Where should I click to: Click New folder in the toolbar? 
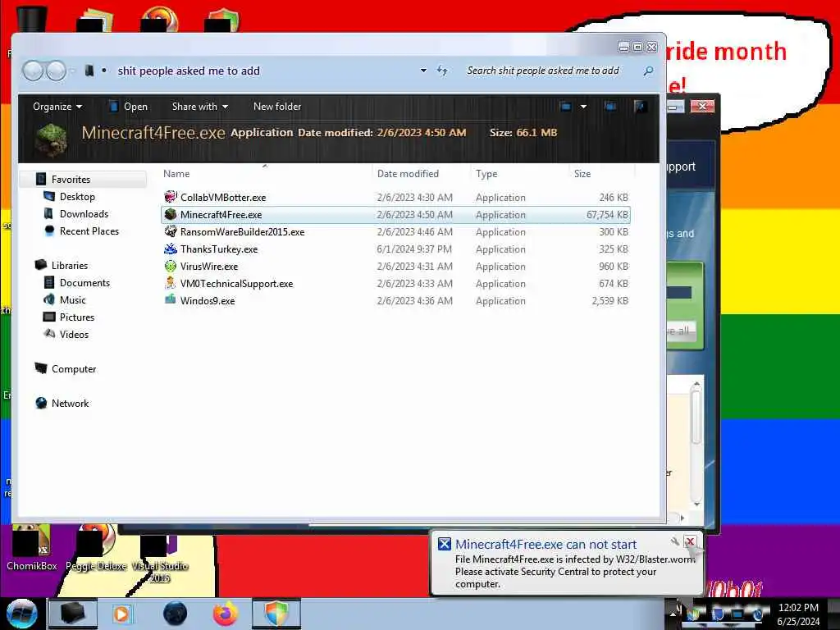pyautogui.click(x=277, y=107)
